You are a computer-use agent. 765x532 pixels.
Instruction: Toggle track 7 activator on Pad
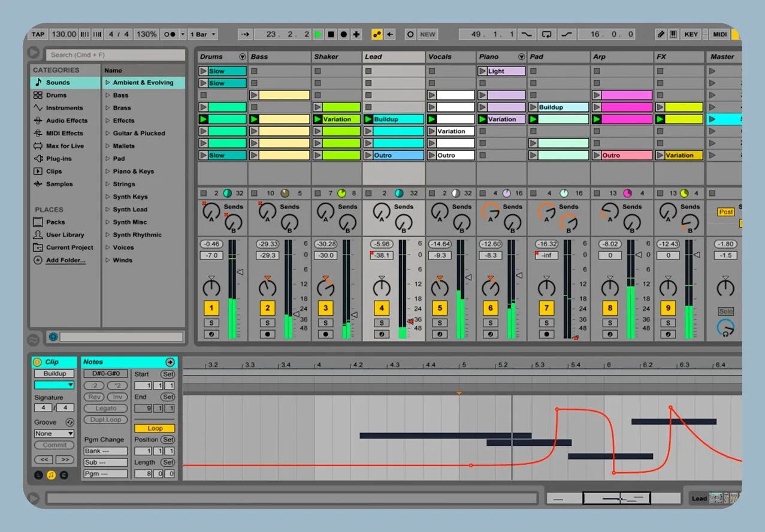[x=546, y=309]
